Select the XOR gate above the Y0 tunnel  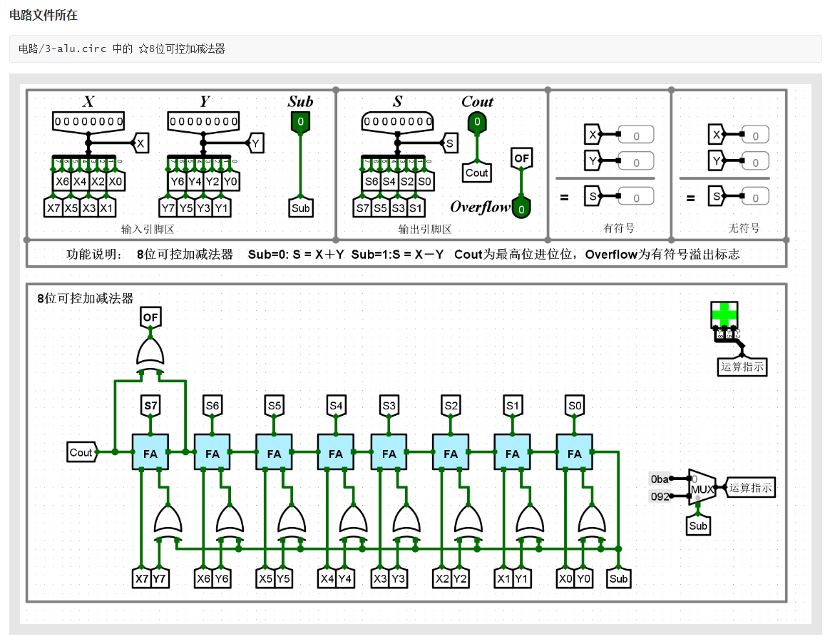tap(592, 521)
